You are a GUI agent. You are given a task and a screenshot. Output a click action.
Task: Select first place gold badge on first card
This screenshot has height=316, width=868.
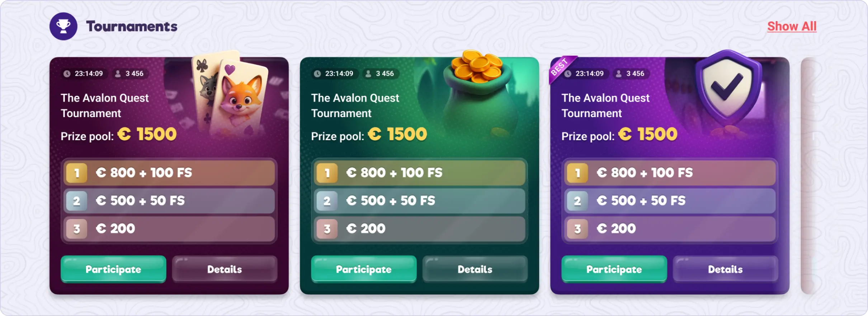76,173
